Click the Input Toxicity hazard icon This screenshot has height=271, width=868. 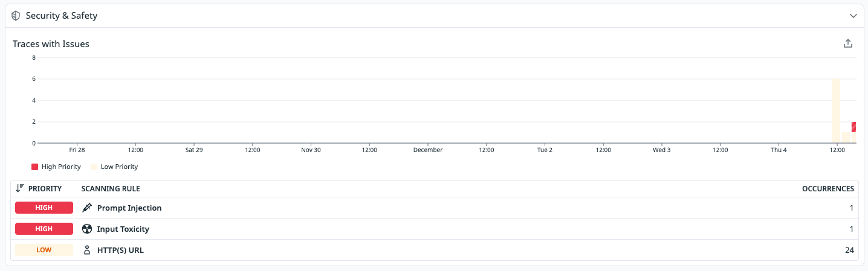[x=86, y=229]
